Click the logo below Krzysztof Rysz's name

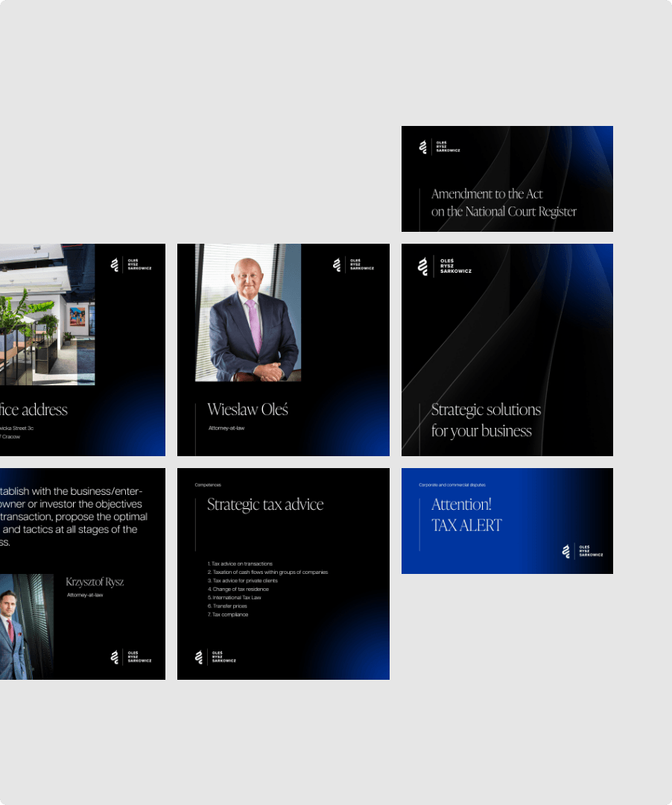point(130,657)
